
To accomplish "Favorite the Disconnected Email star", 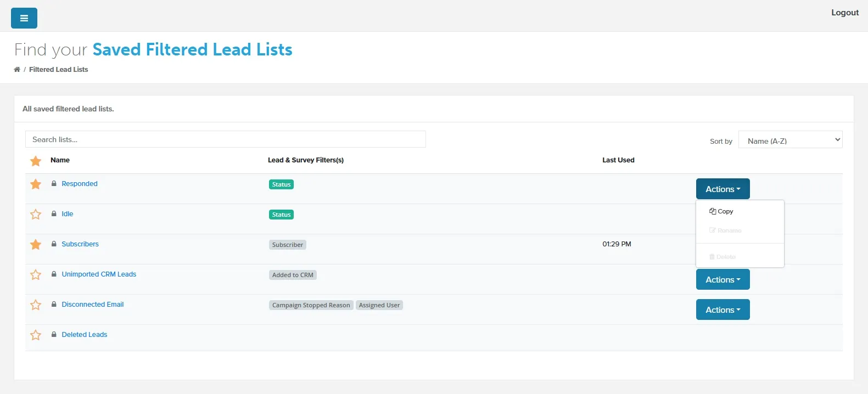I will (36, 305).
